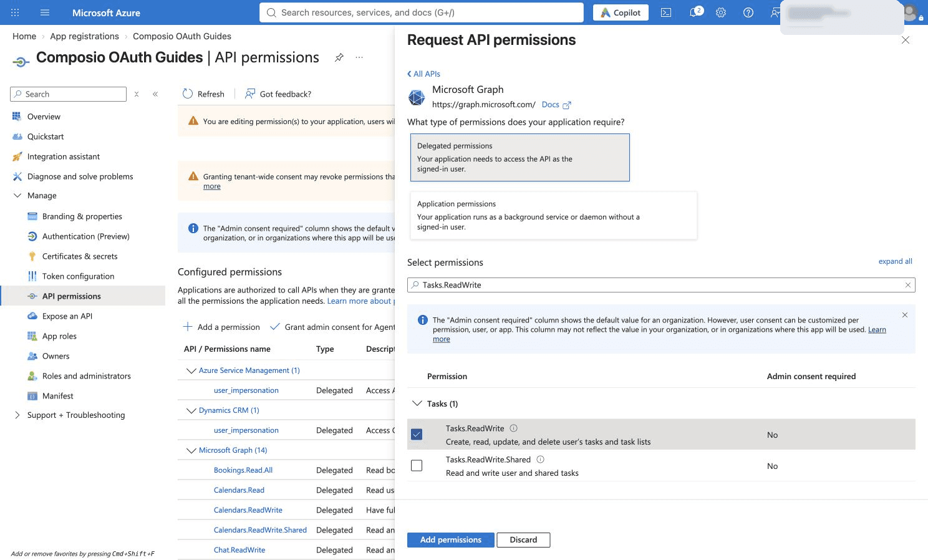The height and width of the screenshot is (560, 928).
Task: Open Certificates & secrets menu item
Action: (x=80, y=256)
